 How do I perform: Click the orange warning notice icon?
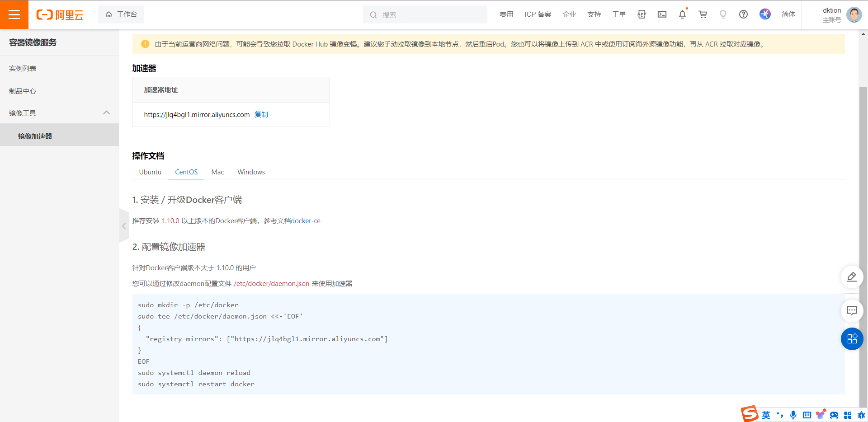tap(145, 44)
